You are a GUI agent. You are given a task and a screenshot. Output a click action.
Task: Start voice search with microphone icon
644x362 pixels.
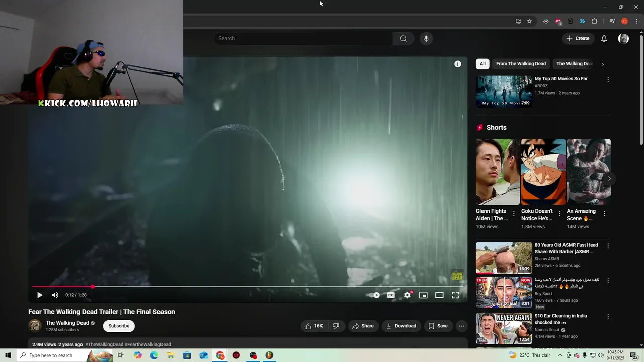tap(426, 39)
